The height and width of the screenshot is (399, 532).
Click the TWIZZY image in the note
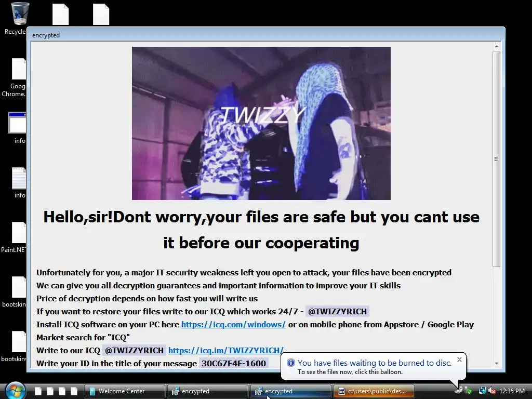coord(261,123)
